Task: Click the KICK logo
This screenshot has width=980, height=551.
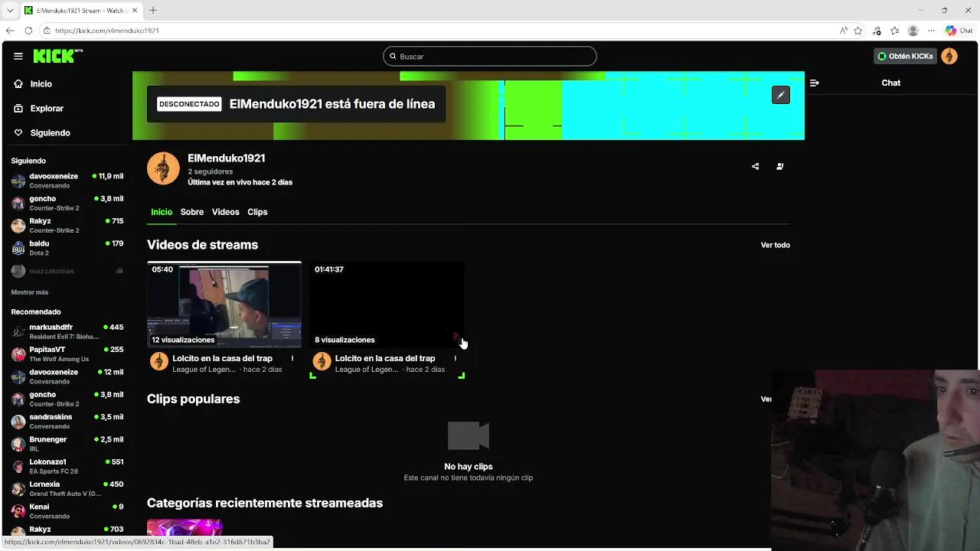Action: (57, 56)
